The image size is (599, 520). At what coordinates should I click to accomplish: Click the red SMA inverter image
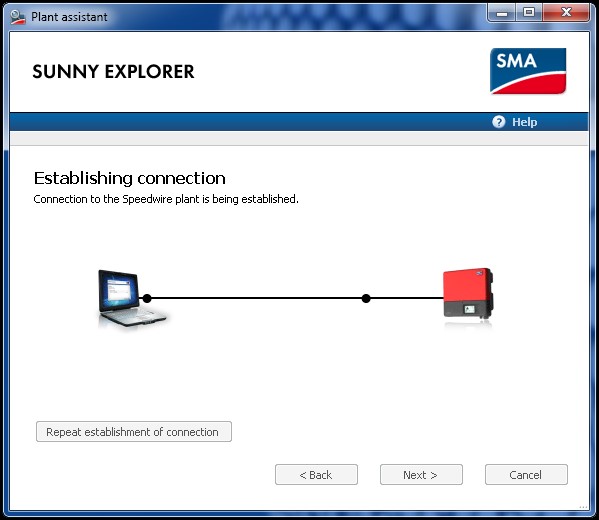click(468, 294)
